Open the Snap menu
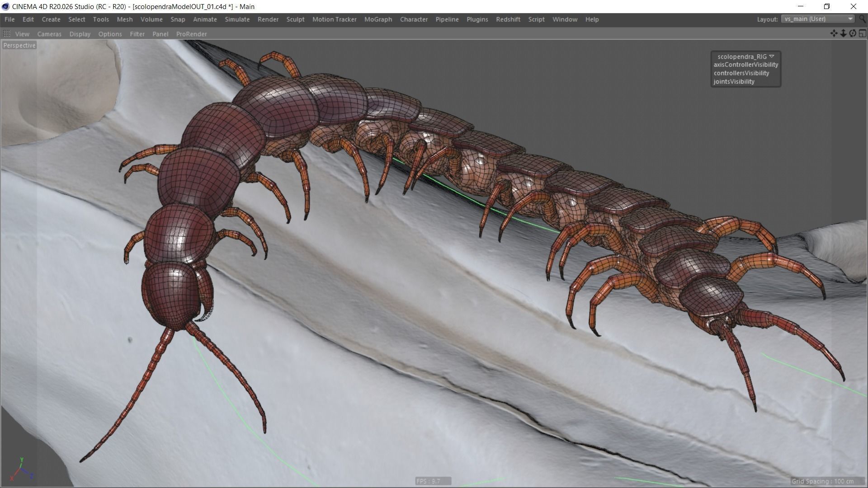 point(178,19)
